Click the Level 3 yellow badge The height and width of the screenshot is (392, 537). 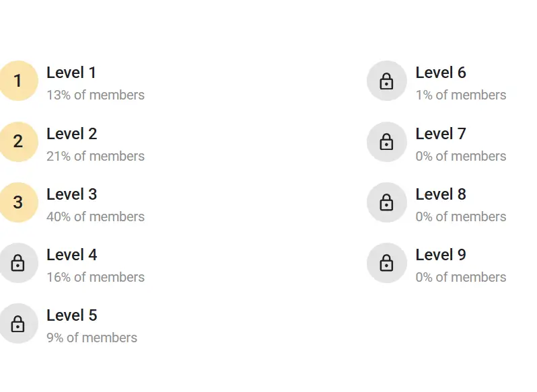tap(17, 202)
